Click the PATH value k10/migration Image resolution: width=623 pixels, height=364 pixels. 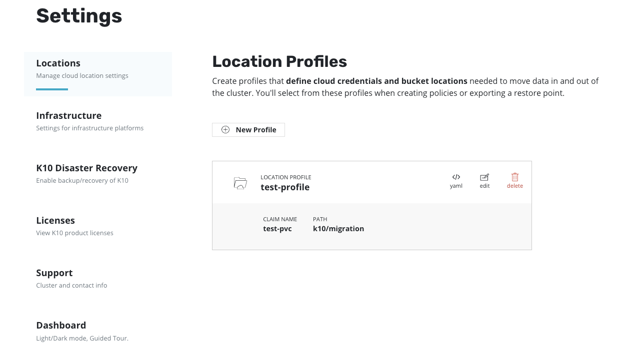(338, 228)
